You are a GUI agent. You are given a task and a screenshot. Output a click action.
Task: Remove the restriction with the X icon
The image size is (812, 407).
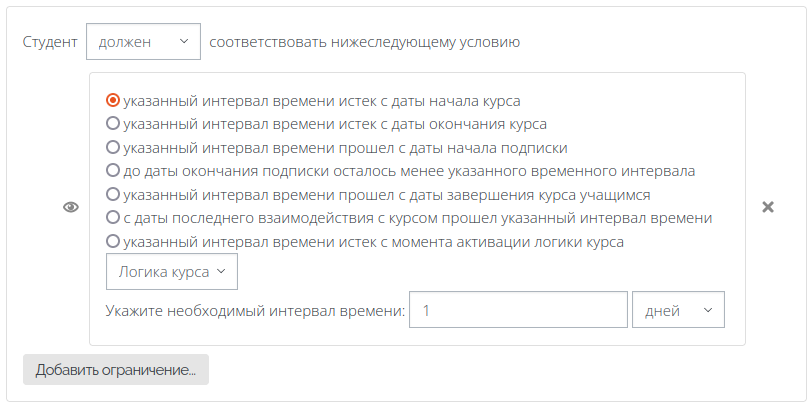[x=768, y=207]
